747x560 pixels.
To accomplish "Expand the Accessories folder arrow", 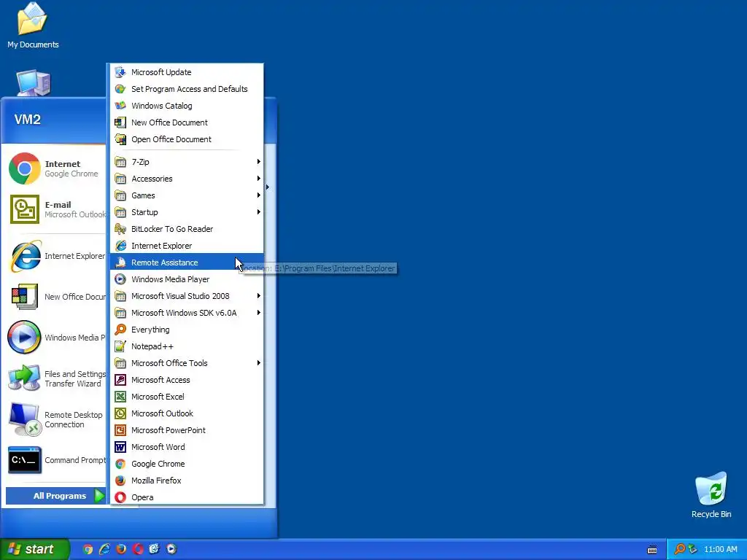I will tap(259, 179).
